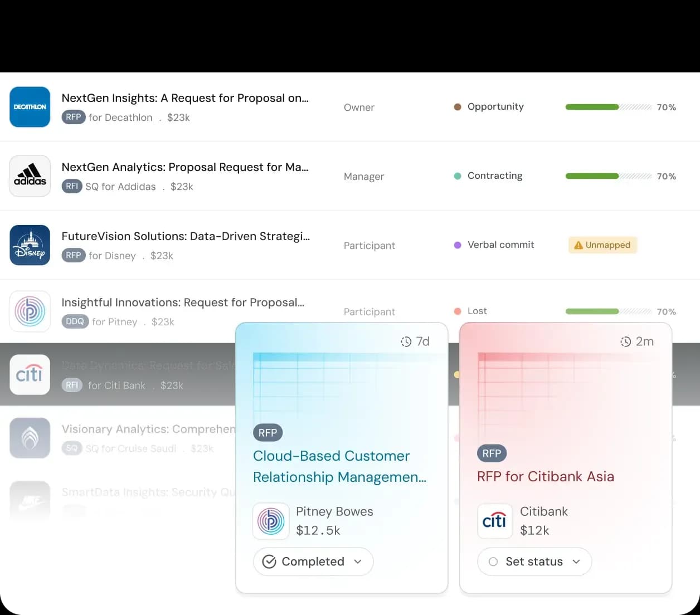Click the Citi logo in highlighted row
Image resolution: width=700 pixels, height=615 pixels.
(x=30, y=375)
